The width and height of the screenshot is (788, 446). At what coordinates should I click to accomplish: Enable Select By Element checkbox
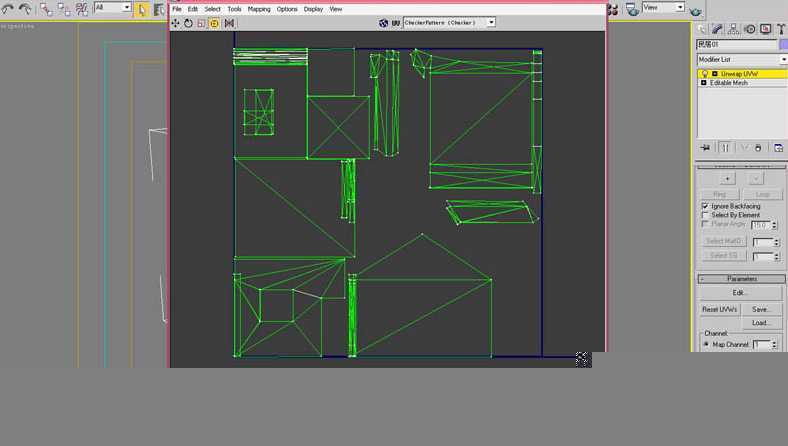coord(705,215)
